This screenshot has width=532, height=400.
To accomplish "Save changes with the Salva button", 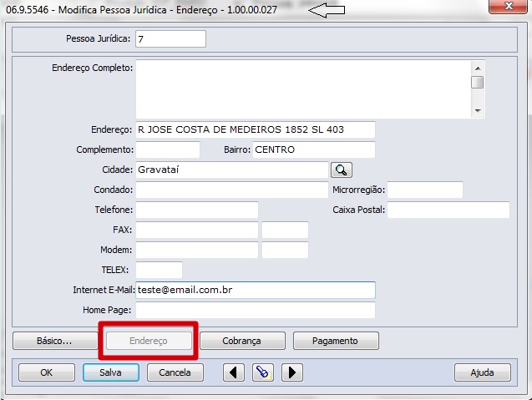I will pos(111,372).
